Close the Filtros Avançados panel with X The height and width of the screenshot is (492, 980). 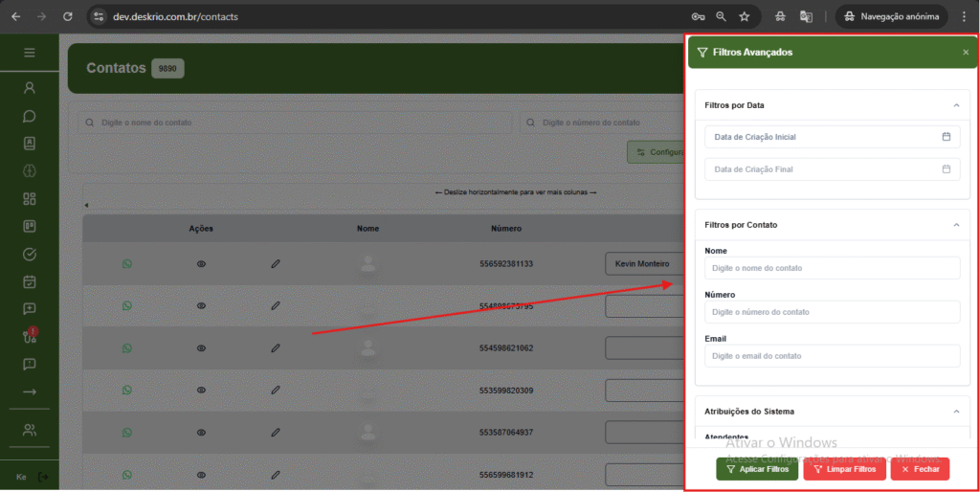[966, 53]
